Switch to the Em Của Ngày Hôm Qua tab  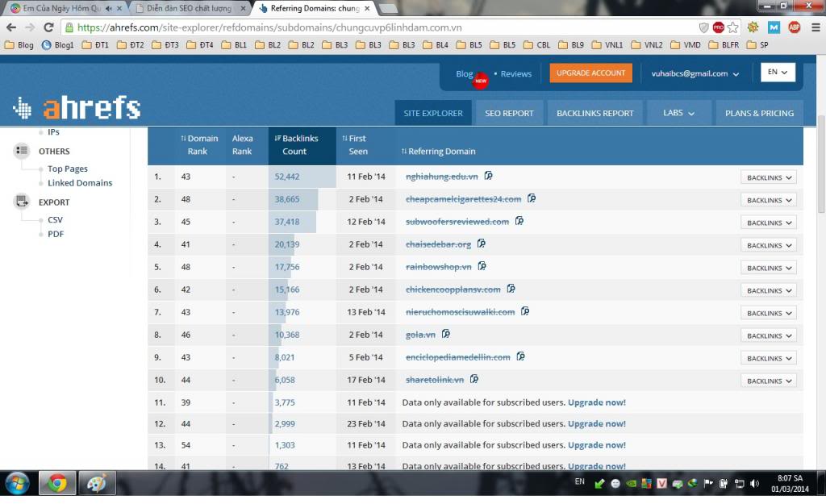(x=66, y=8)
